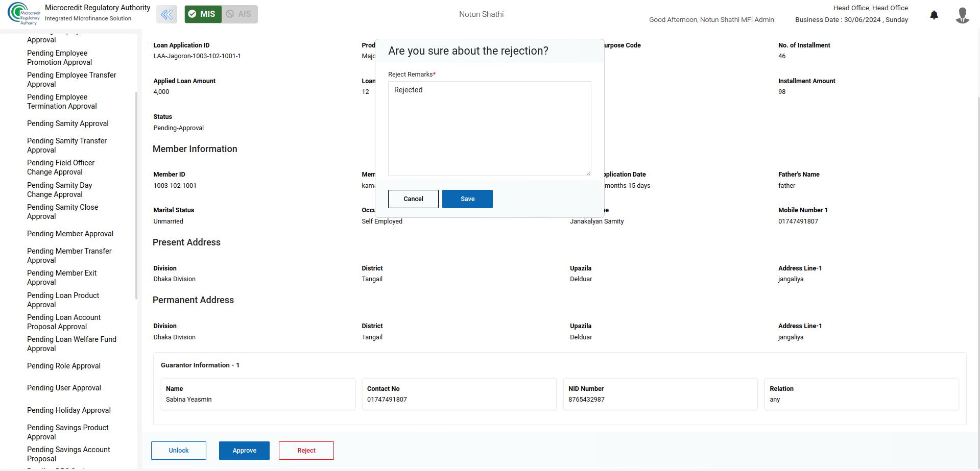Image resolution: width=980 pixels, height=471 pixels.
Task: Open the user profile avatar
Action: click(x=962, y=15)
